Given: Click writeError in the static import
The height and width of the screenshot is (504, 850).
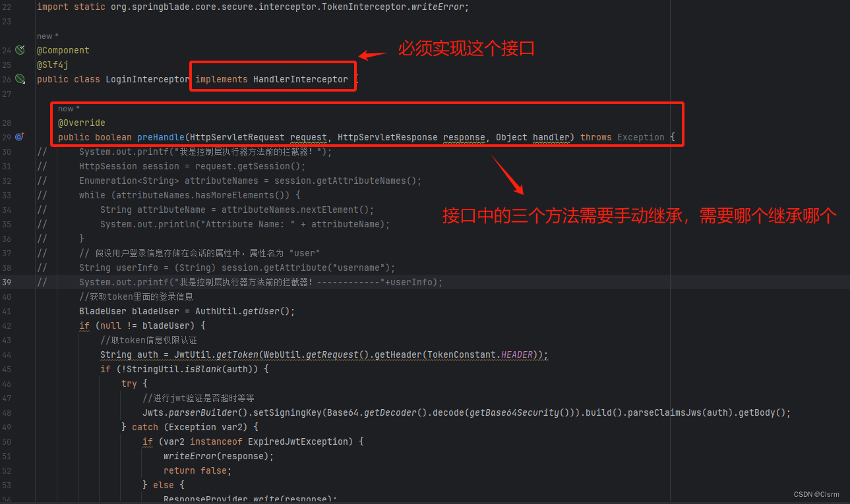Looking at the screenshot, I should [438, 7].
